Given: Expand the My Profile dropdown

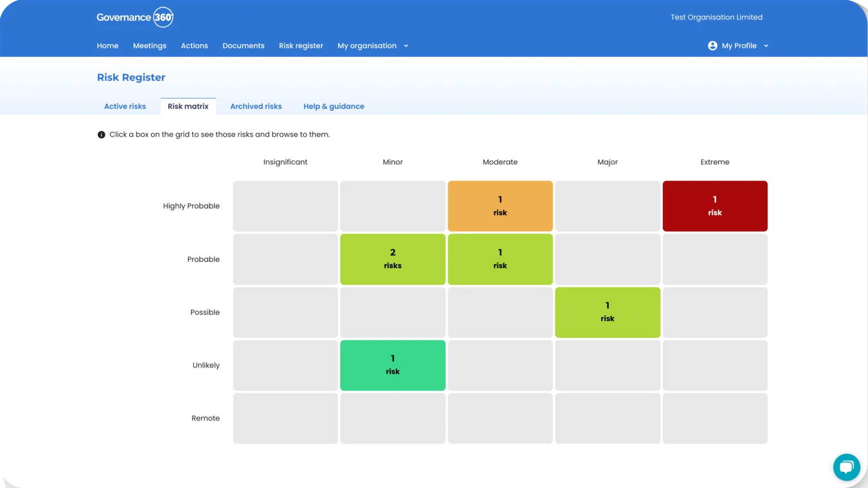Looking at the screenshot, I should 738,46.
